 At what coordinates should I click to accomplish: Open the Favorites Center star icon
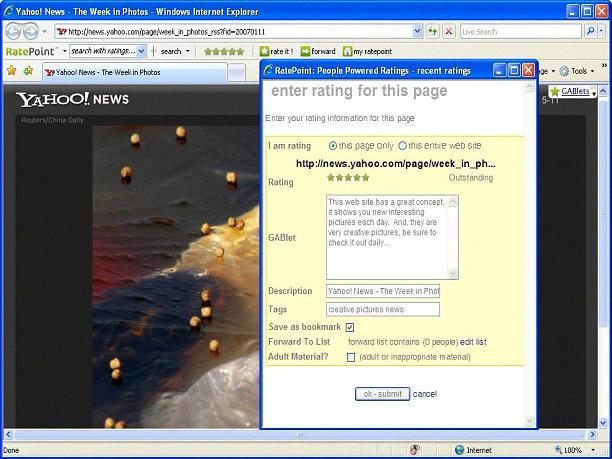pyautogui.click(x=12, y=71)
